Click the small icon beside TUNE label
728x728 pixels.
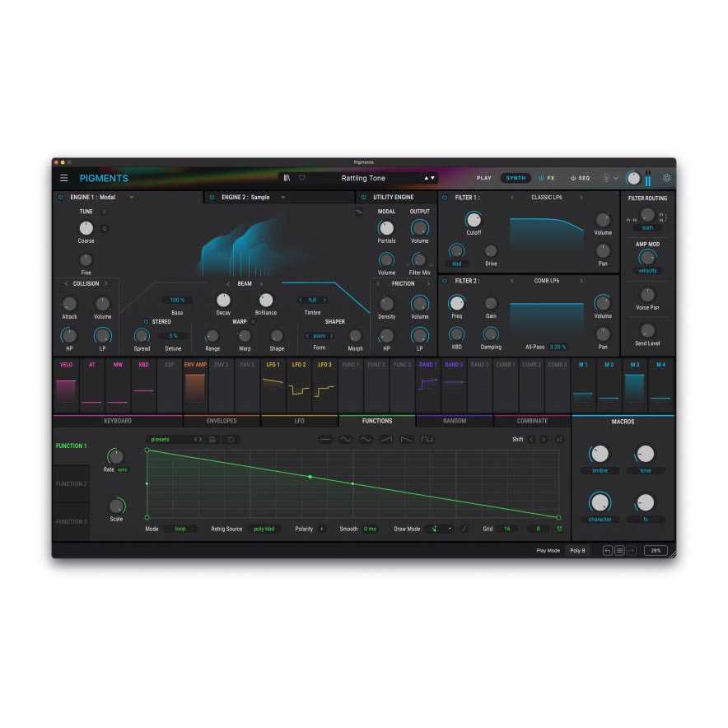click(105, 212)
